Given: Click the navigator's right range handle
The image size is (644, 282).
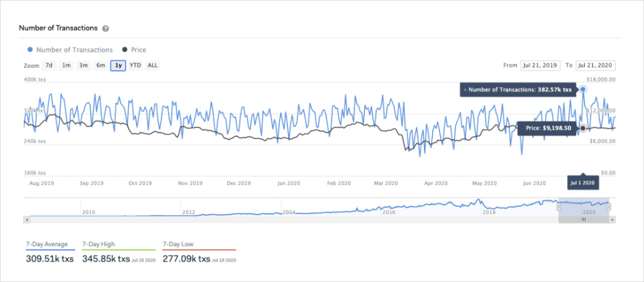Looking at the screenshot, I should pyautogui.click(x=609, y=207).
